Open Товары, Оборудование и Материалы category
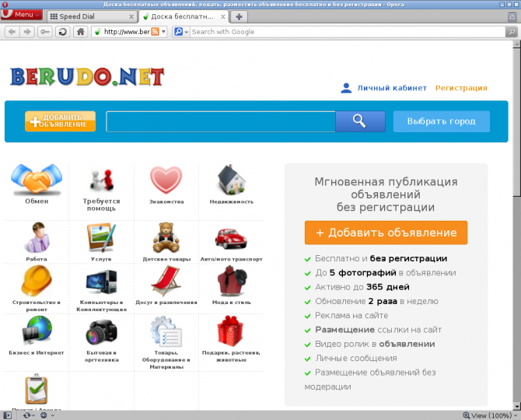Screen dimensions: 521x420 tap(166, 342)
